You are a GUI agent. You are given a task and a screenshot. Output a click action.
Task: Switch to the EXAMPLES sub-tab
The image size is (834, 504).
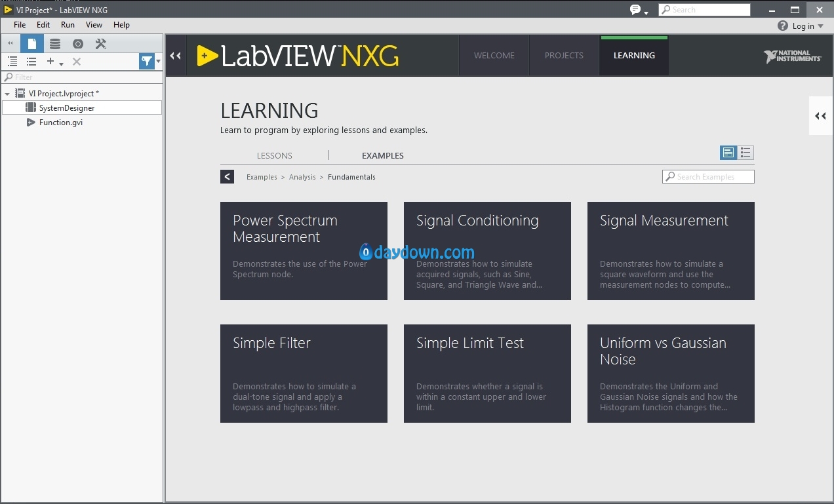pyautogui.click(x=383, y=155)
